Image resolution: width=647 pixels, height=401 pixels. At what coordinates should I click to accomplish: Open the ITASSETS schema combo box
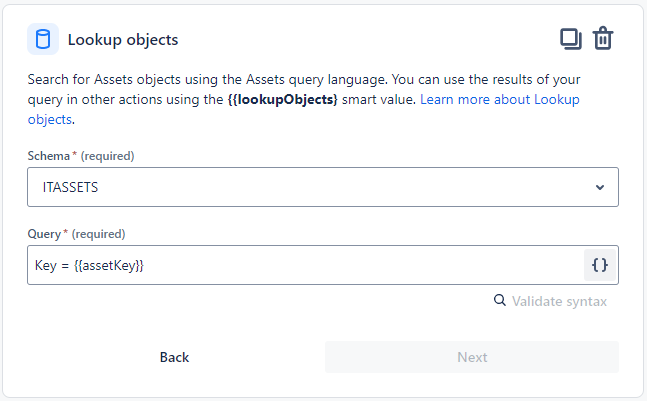pyautogui.click(x=323, y=187)
